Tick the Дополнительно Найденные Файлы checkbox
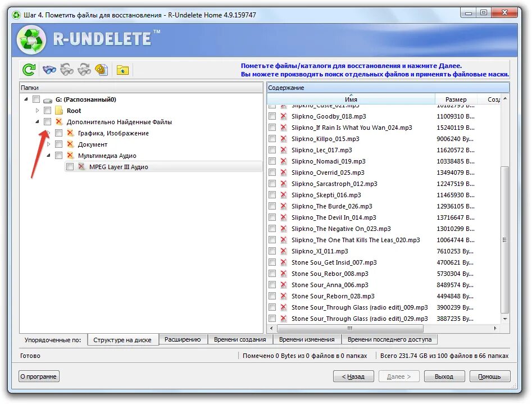 [x=48, y=121]
